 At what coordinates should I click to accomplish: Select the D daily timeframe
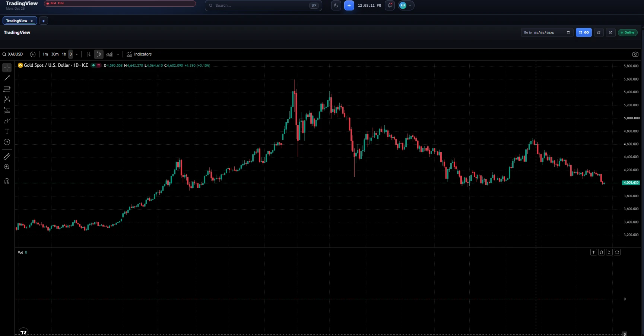pos(71,54)
